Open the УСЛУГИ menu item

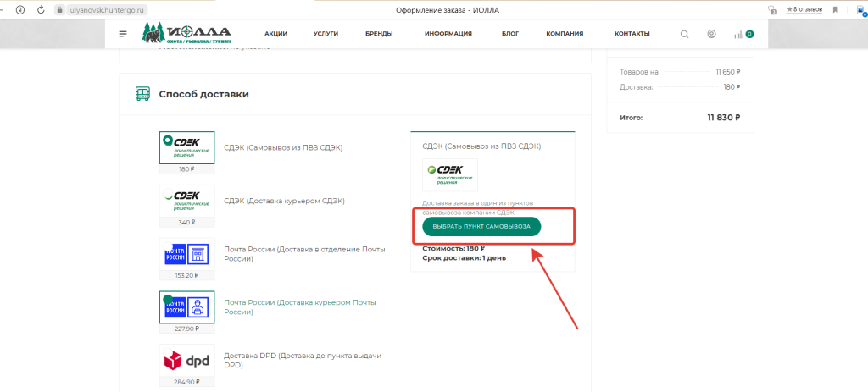click(x=325, y=34)
